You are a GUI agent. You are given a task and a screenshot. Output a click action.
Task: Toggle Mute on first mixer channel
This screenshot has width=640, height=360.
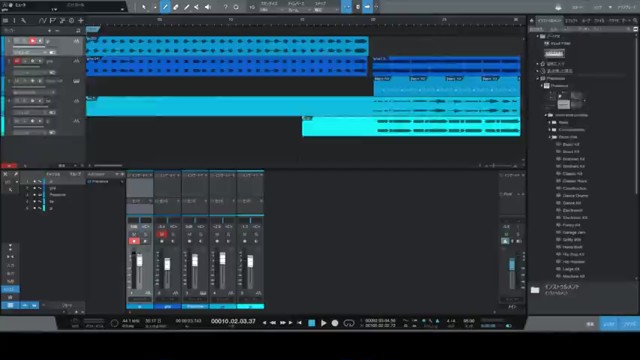134,234
